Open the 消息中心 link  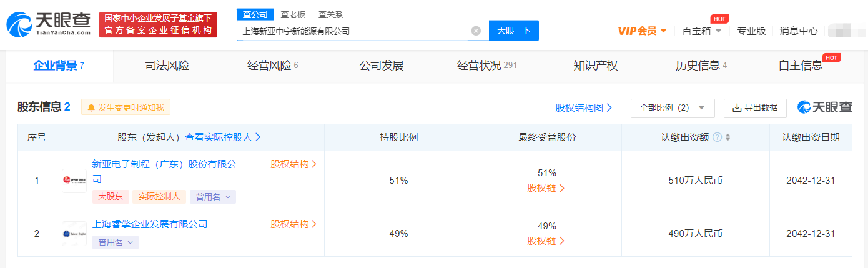point(799,31)
